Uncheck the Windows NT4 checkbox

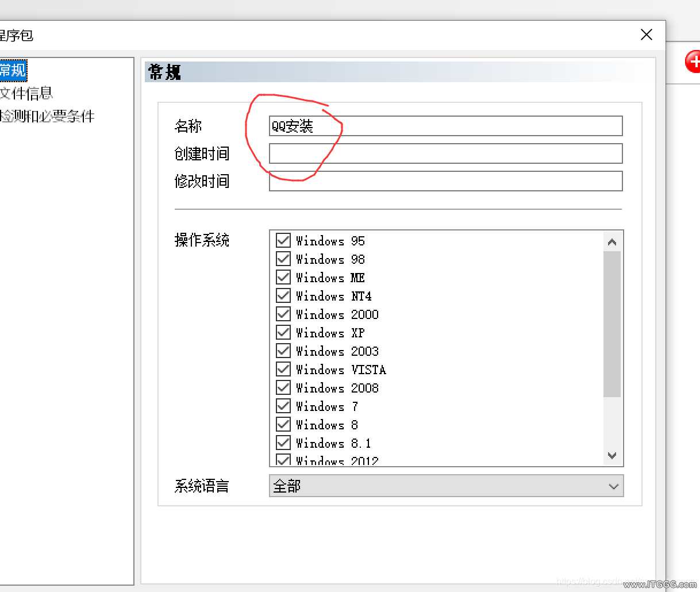(x=283, y=295)
